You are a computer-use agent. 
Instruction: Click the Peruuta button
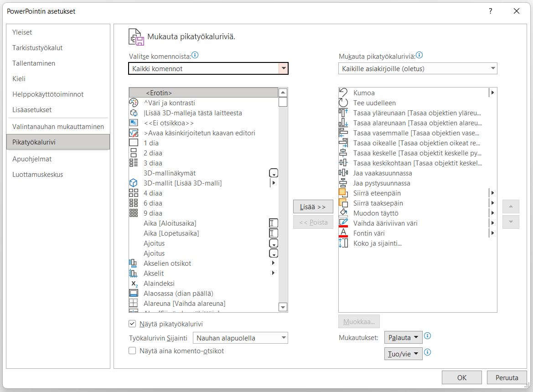507,377
